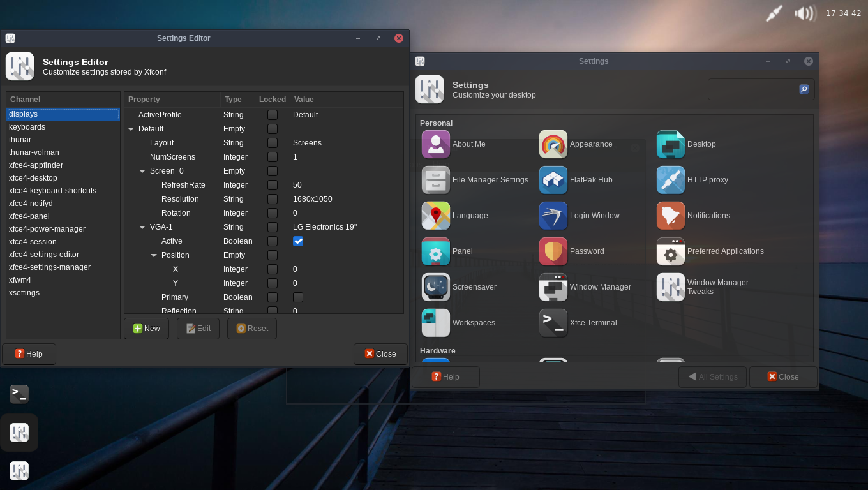
Task: Click Help button in Settings Editor
Action: [x=29, y=354]
